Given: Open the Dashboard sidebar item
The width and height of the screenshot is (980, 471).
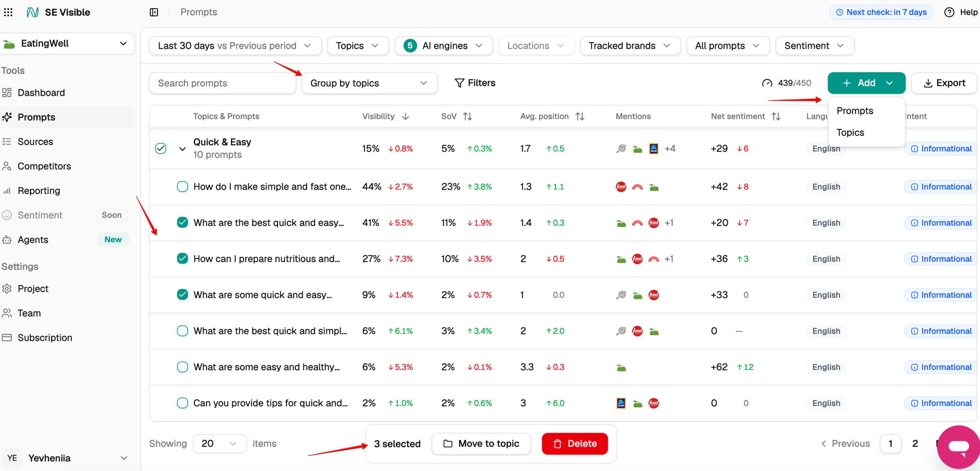Looking at the screenshot, I should coord(67,93).
